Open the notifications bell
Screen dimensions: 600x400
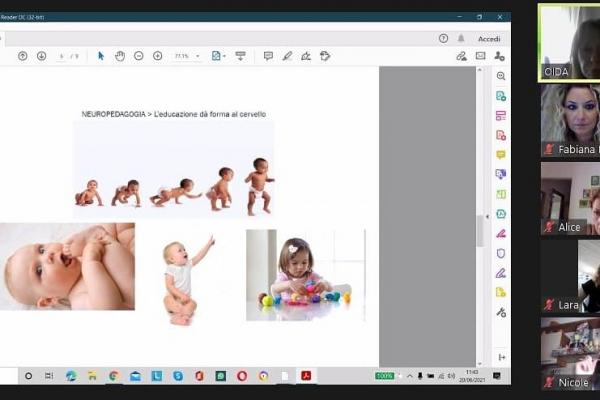click(461, 38)
